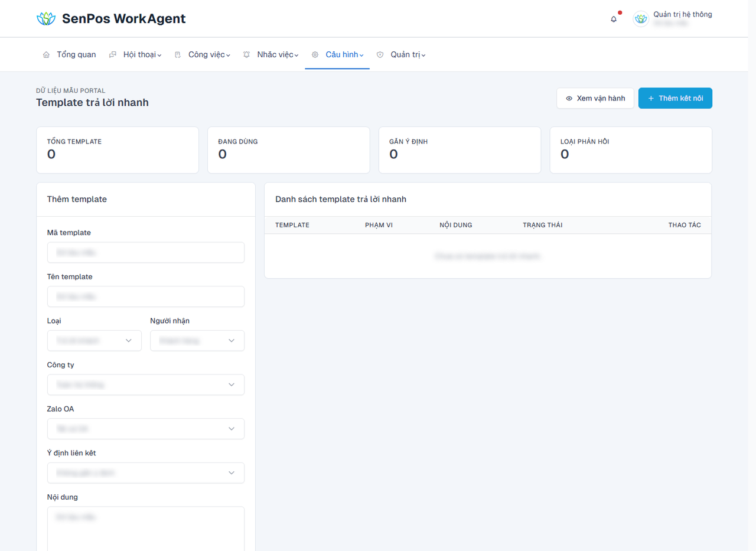
Task: Click the shield icon beside Quản trị
Action: tap(380, 55)
